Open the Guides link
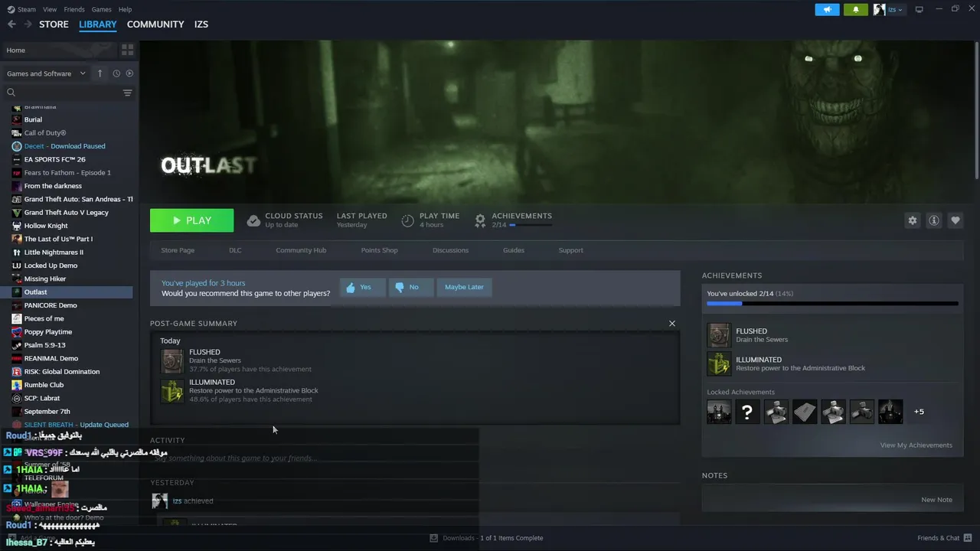 click(x=513, y=250)
